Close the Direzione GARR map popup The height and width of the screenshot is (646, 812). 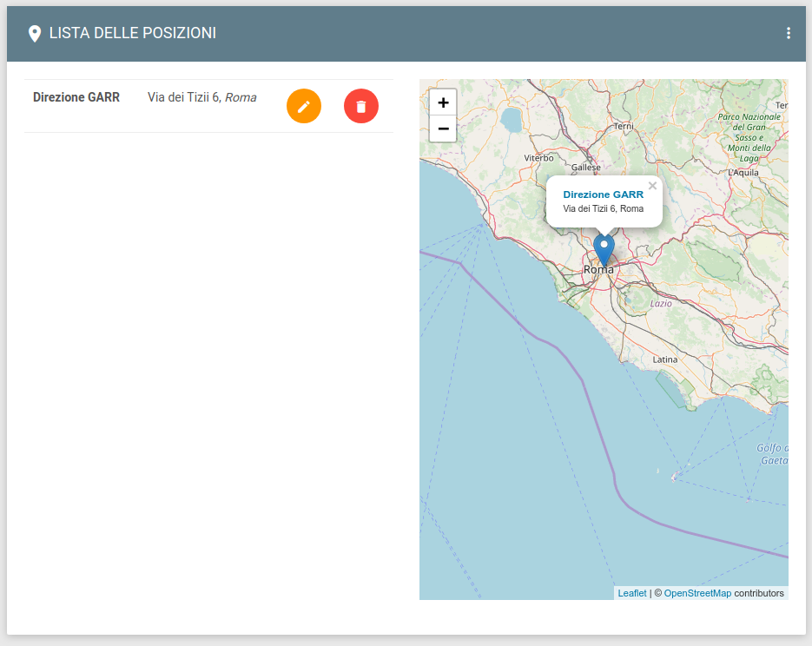pos(652,186)
